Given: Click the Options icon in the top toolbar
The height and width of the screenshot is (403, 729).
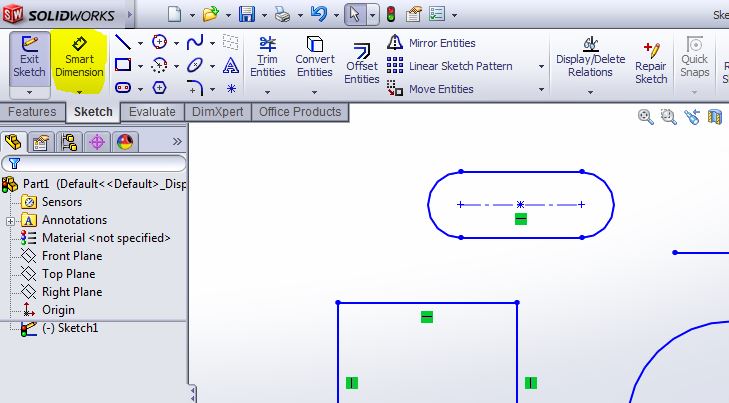Looking at the screenshot, I should [x=437, y=14].
